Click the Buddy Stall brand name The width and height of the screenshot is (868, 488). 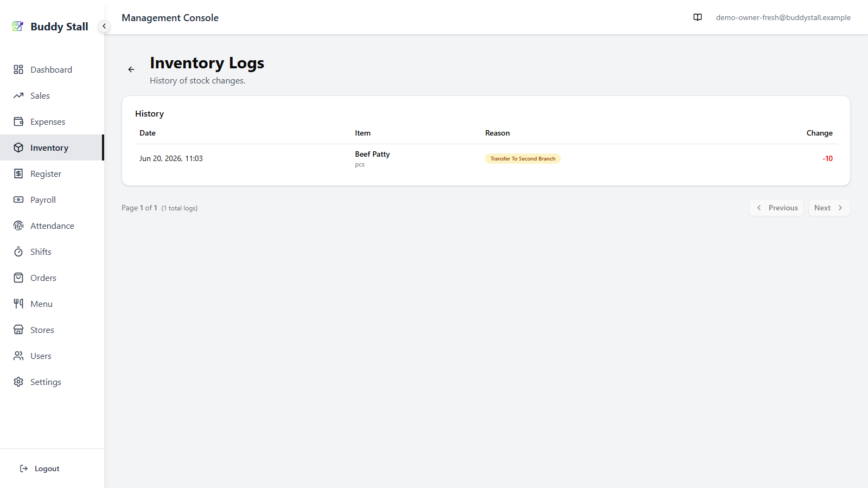tap(59, 27)
